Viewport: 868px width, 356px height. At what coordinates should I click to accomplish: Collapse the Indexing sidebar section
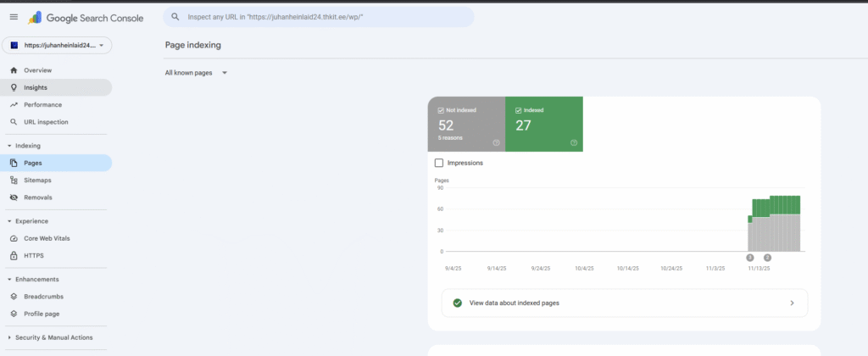pyautogui.click(x=8, y=146)
